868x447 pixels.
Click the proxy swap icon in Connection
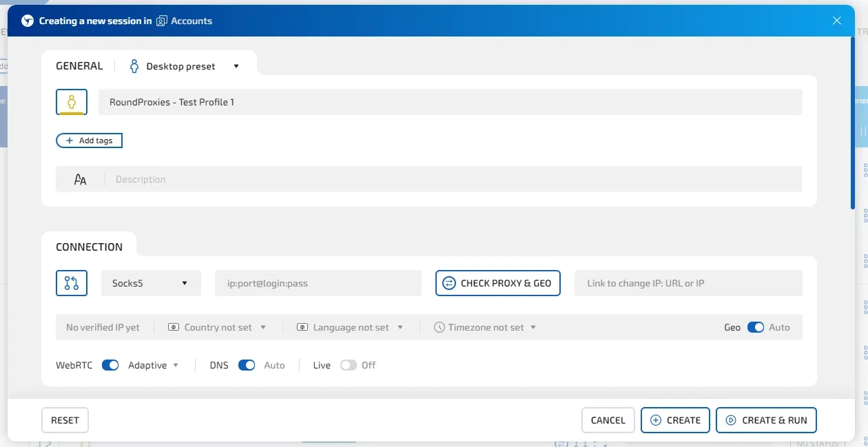click(x=72, y=283)
